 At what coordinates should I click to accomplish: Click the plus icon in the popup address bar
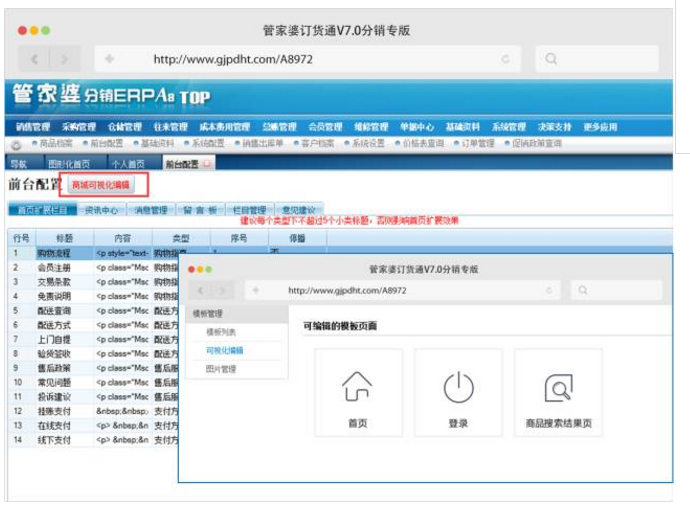tap(256, 290)
